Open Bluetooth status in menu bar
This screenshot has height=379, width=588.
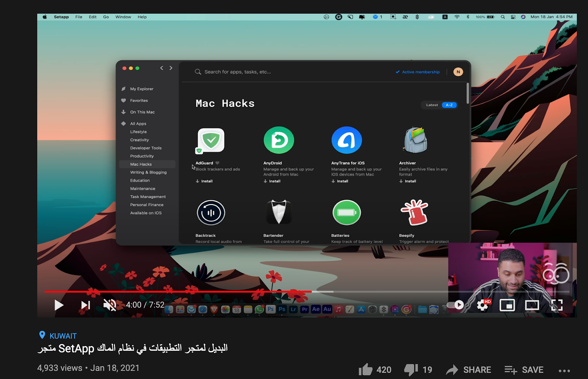(x=468, y=17)
